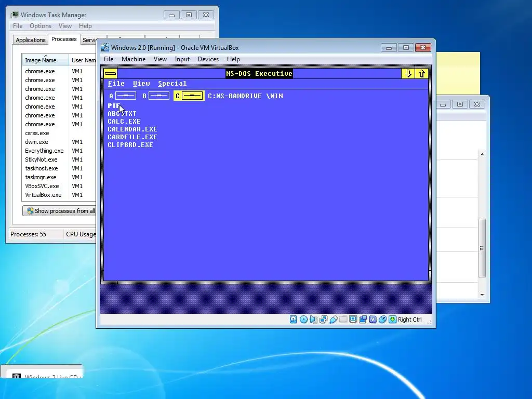Switch to Processes tab in Task Manager
Image resolution: width=532 pixels, height=399 pixels.
click(64, 39)
